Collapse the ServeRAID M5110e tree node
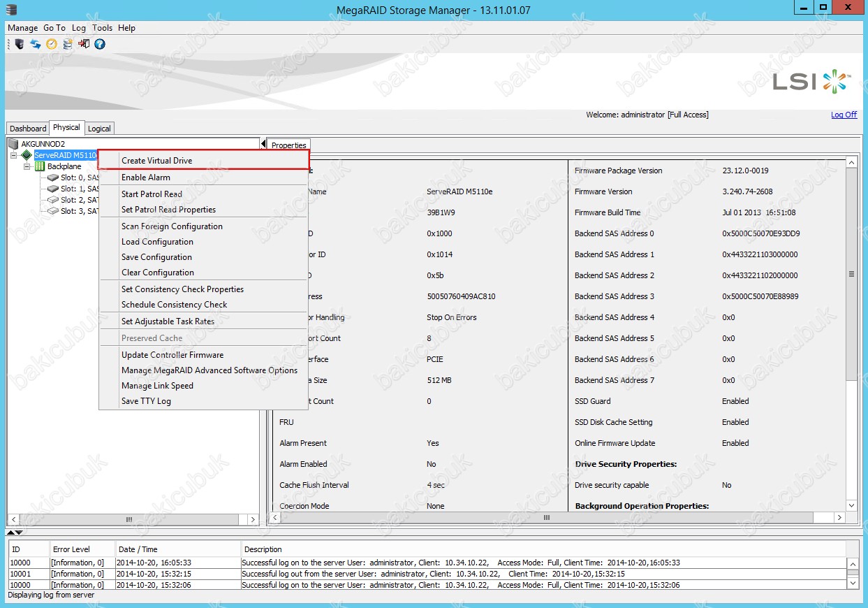Viewport: 868px width, 608px height. (x=15, y=155)
